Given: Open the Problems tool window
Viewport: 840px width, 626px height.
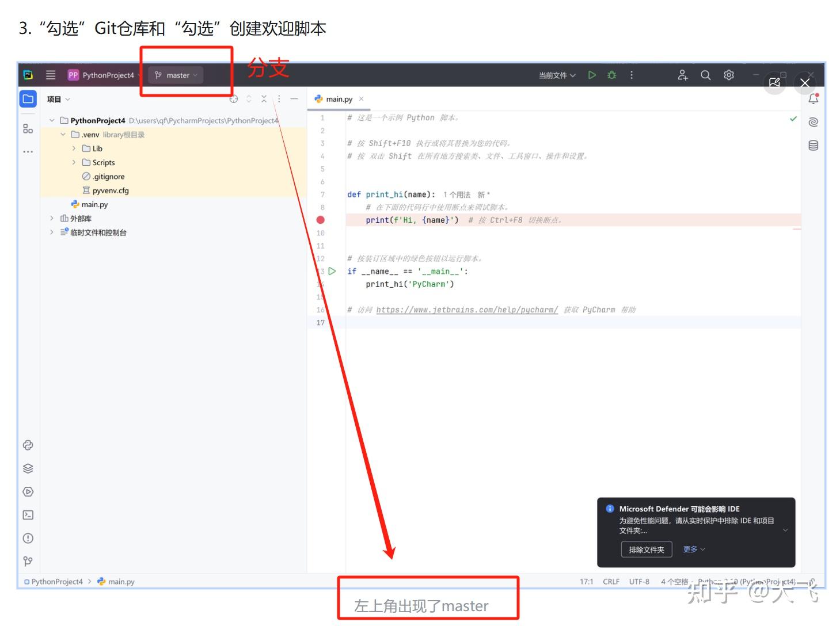Looking at the screenshot, I should click(x=28, y=537).
